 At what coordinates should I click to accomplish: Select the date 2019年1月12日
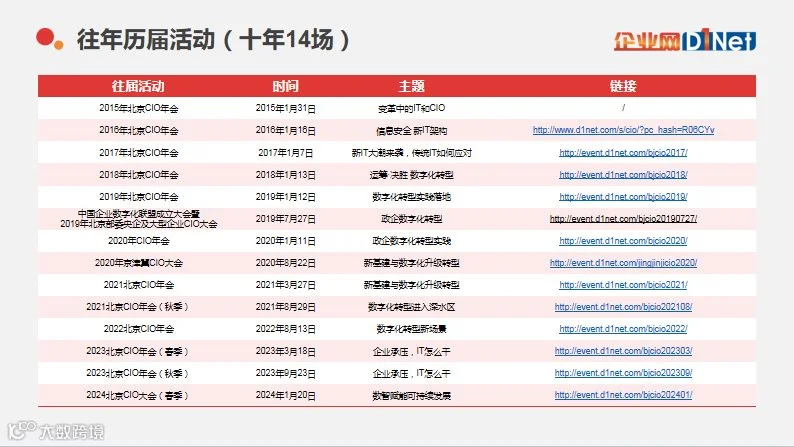[x=286, y=196]
